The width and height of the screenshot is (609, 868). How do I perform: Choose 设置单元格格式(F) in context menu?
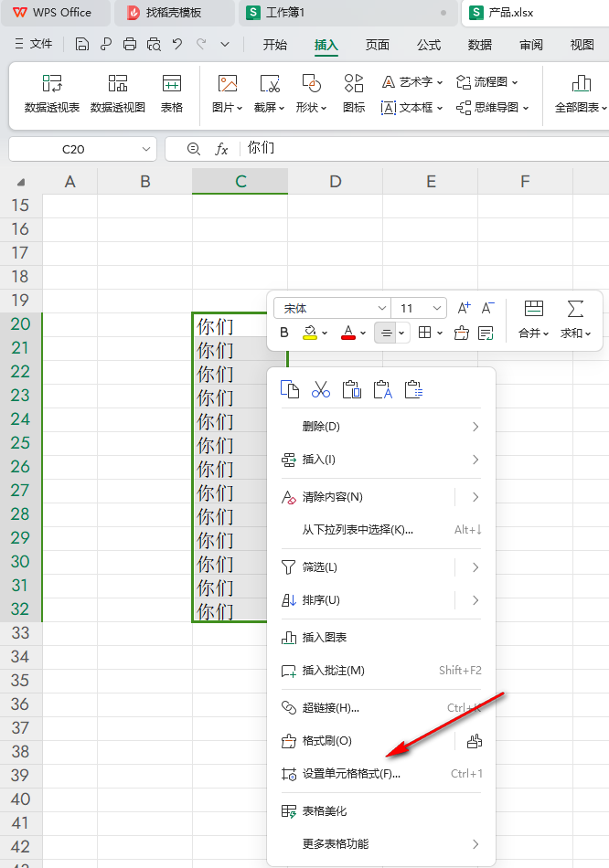(382, 773)
